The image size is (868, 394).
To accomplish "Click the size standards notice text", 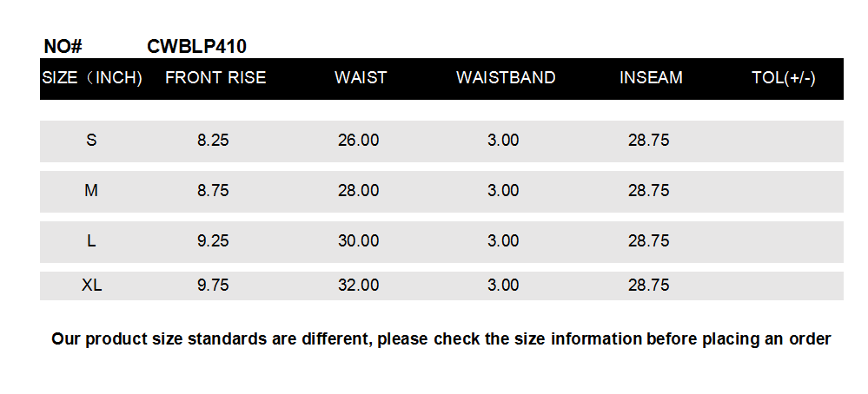I will 441,339.
